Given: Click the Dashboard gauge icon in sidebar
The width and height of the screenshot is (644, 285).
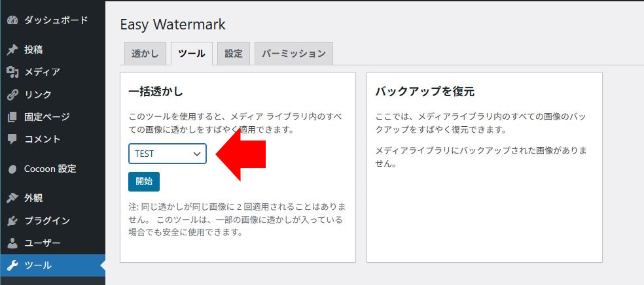Looking at the screenshot, I should pyautogui.click(x=12, y=20).
